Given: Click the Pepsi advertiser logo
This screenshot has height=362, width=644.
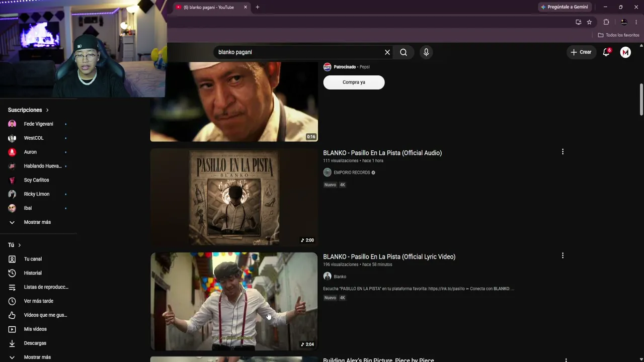Looking at the screenshot, I should pyautogui.click(x=327, y=67).
